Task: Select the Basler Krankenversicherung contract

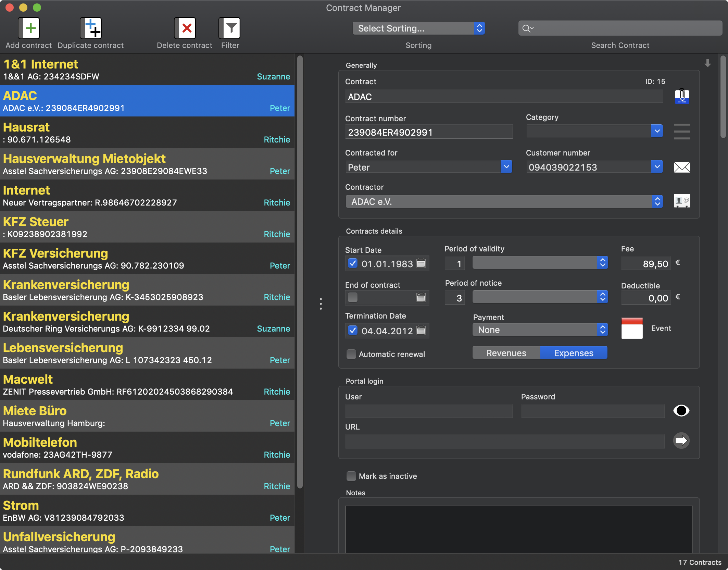Action: (x=147, y=290)
